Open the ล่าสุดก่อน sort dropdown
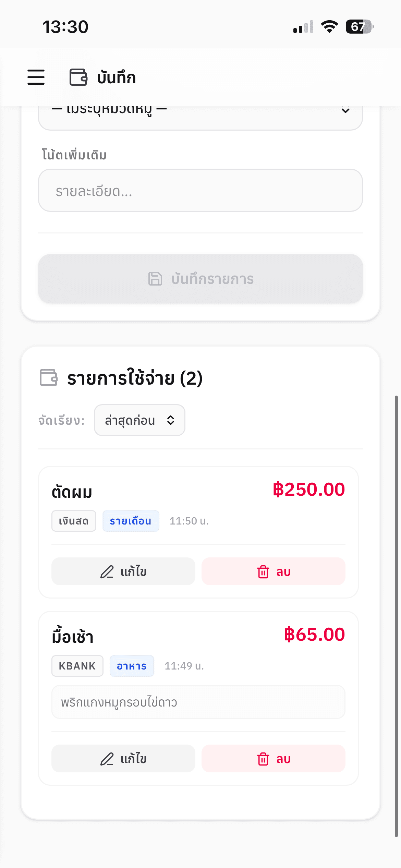 click(x=139, y=420)
